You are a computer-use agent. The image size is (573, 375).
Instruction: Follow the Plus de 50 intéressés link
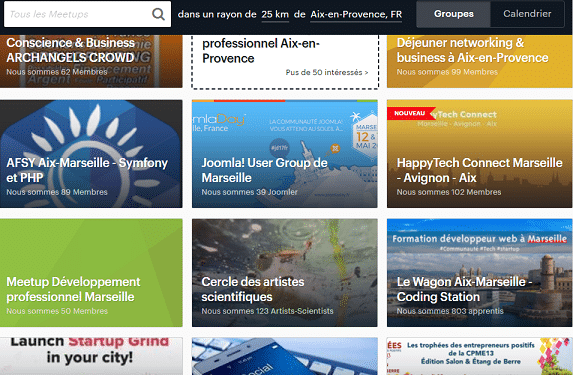point(327,72)
